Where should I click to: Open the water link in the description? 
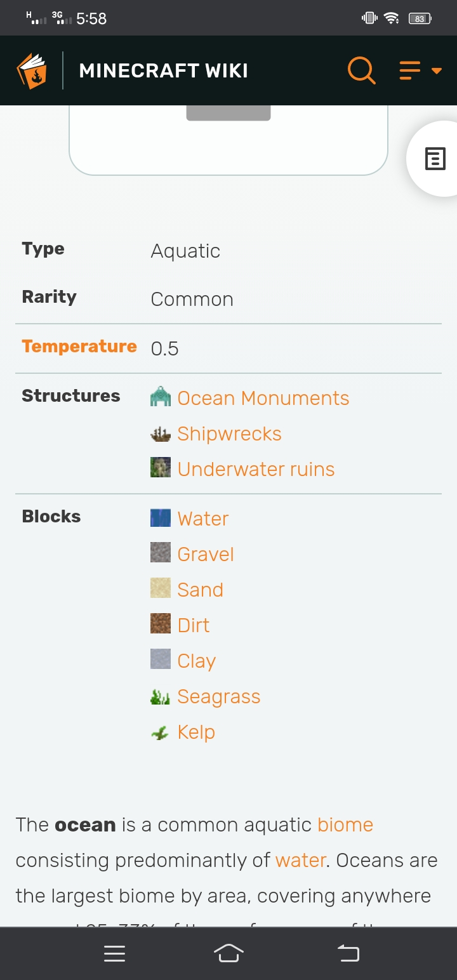click(x=300, y=860)
